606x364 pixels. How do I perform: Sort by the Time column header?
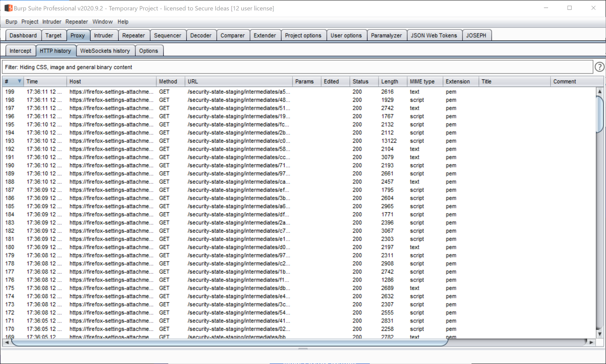tap(45, 81)
